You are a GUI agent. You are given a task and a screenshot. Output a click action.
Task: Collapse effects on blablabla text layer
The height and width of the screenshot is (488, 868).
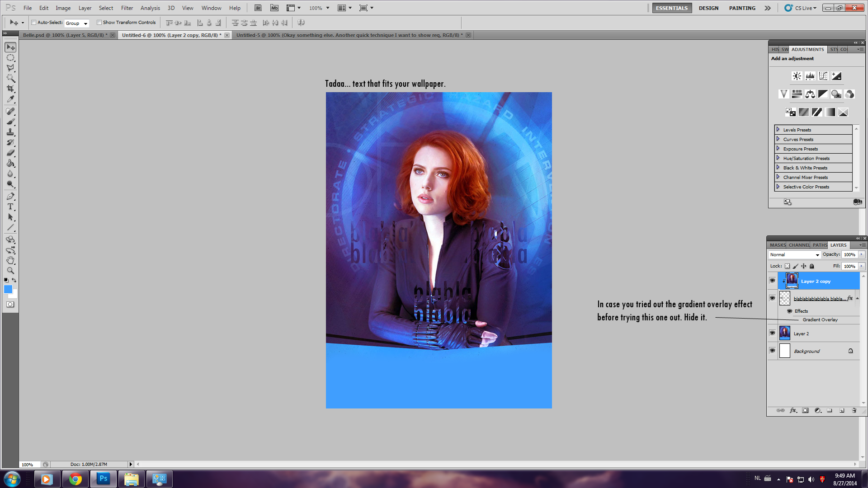coord(857,298)
